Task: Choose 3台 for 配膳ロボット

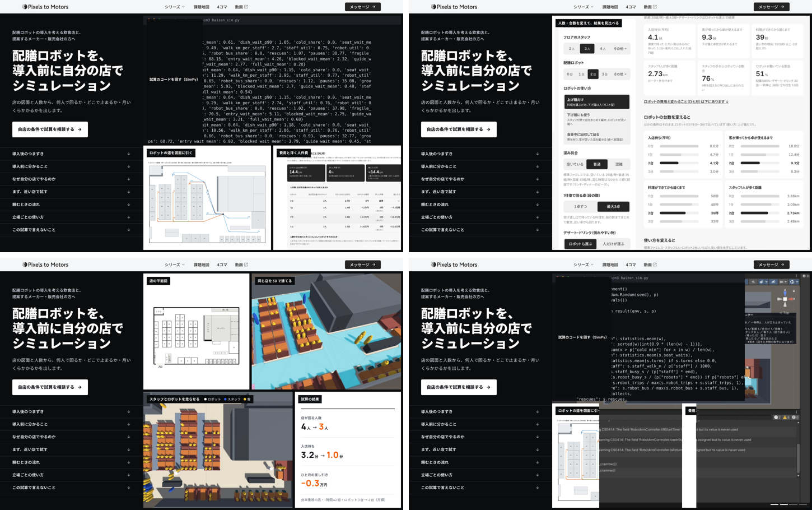Action: tap(605, 74)
